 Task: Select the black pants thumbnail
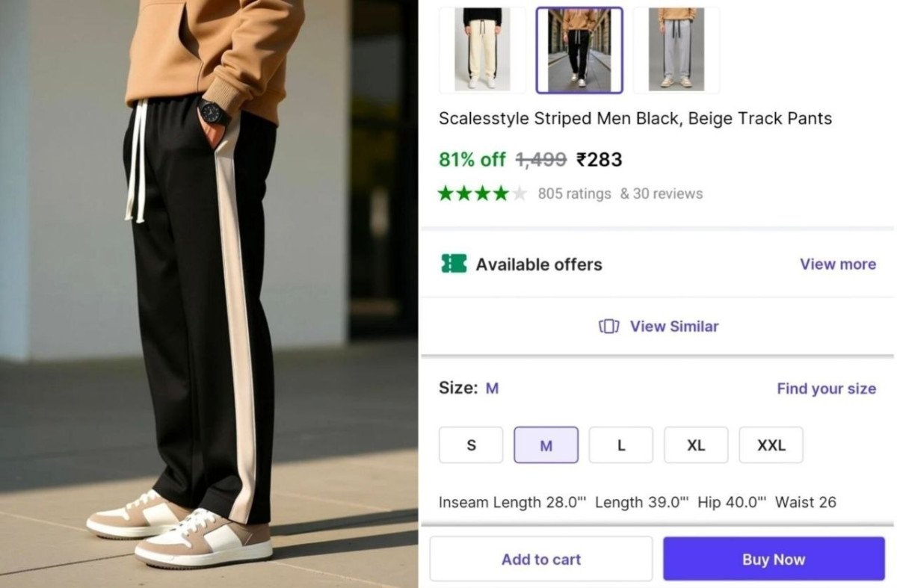579,50
